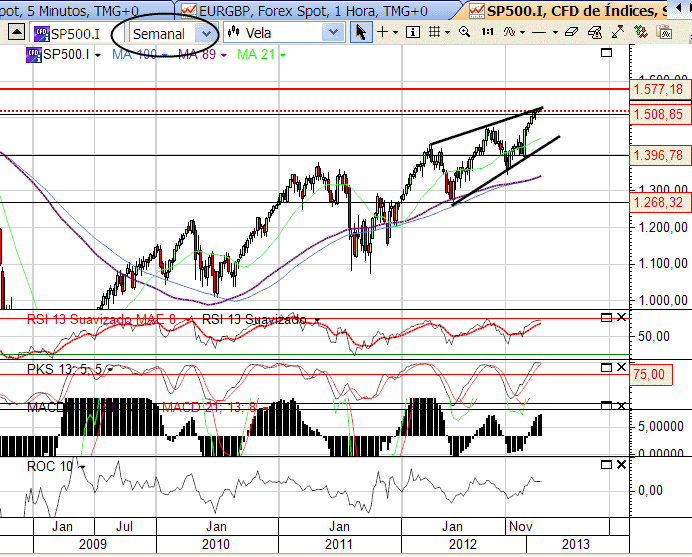
Task: Open the crosshair tool dropdown arrow
Action: [395, 32]
